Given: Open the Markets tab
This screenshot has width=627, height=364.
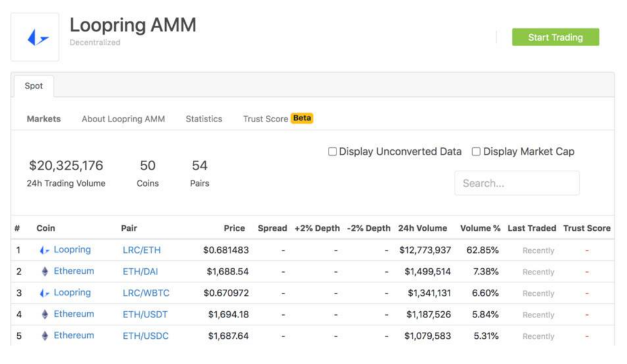Looking at the screenshot, I should click(44, 118).
